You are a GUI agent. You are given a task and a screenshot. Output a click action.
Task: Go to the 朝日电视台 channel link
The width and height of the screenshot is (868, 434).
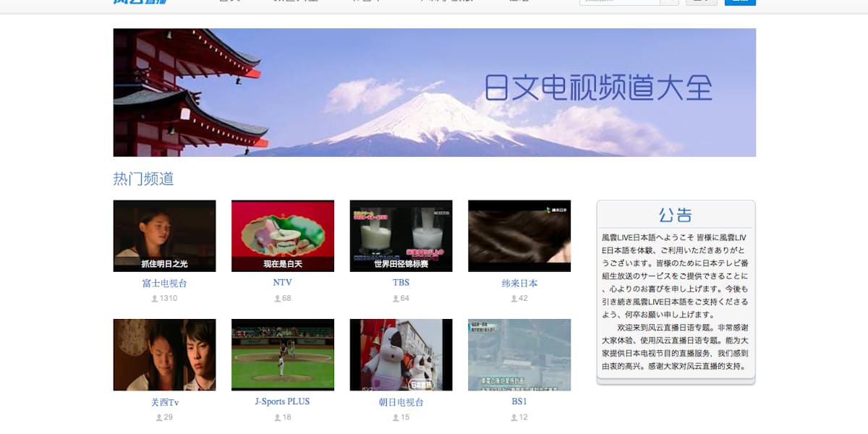pos(401,402)
